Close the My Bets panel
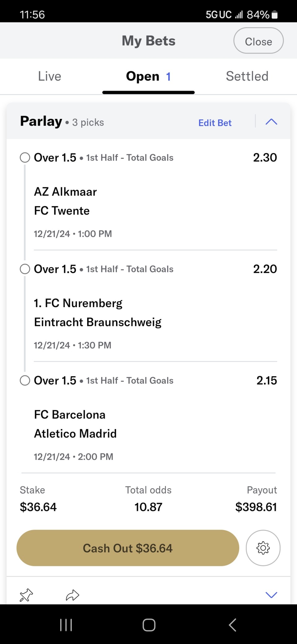297x644 pixels. pyautogui.click(x=258, y=41)
